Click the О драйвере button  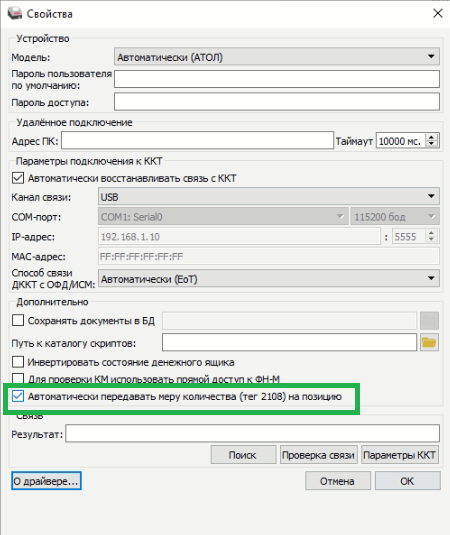(x=46, y=481)
